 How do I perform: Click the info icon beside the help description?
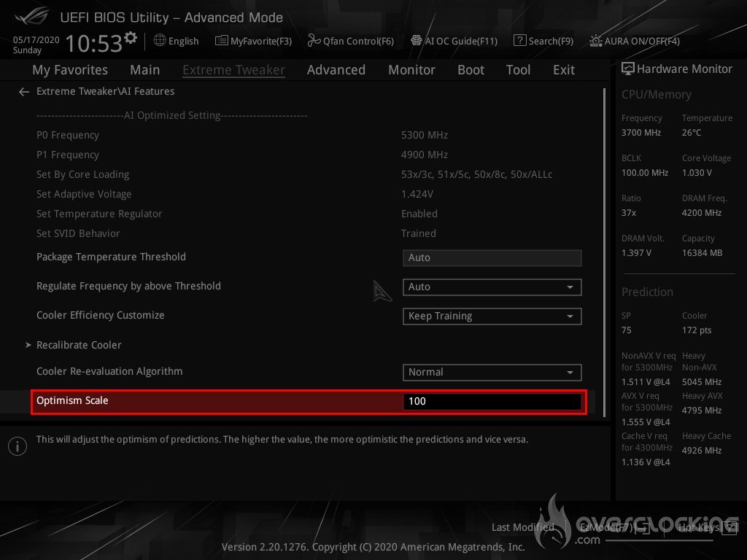point(17,446)
